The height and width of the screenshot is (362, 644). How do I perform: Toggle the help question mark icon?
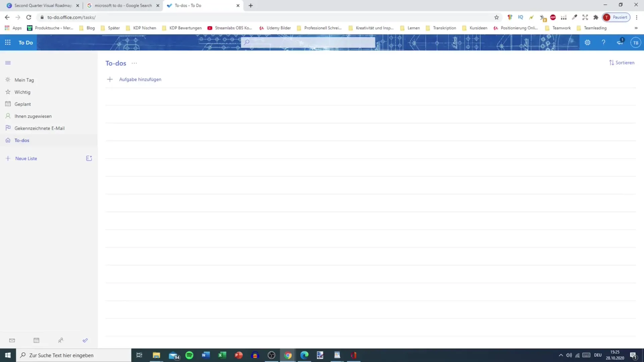[x=603, y=43]
